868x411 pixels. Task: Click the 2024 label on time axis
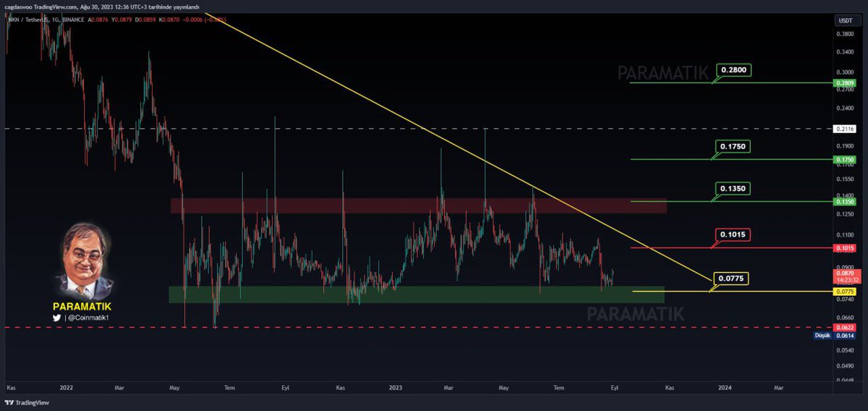(x=726, y=388)
